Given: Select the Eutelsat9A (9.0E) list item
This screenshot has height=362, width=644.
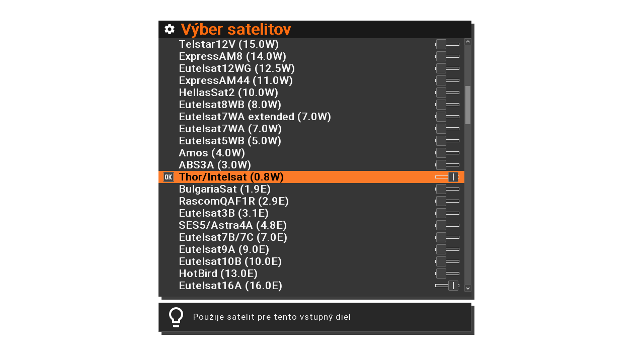Looking at the screenshot, I should pyautogui.click(x=224, y=249).
